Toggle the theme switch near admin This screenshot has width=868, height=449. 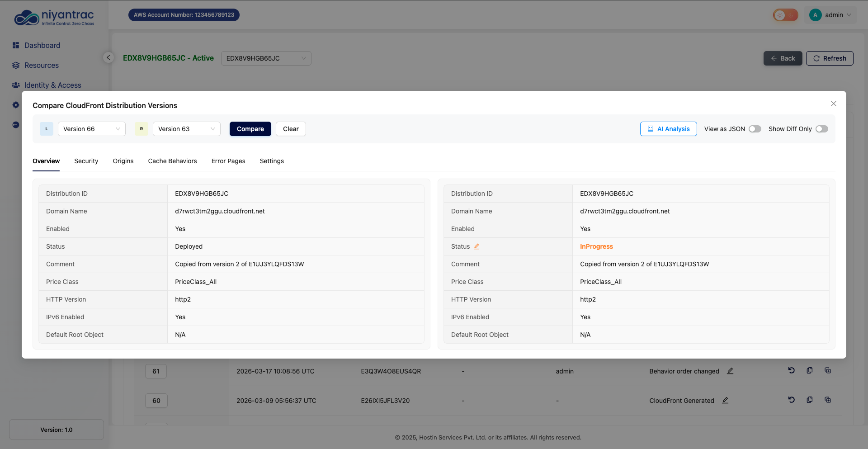(785, 15)
